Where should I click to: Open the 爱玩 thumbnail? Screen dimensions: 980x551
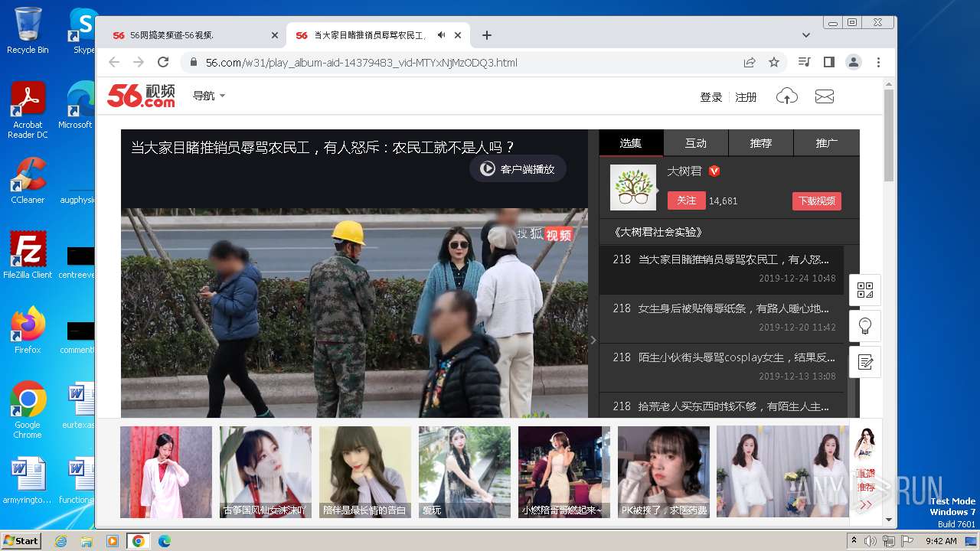[465, 472]
